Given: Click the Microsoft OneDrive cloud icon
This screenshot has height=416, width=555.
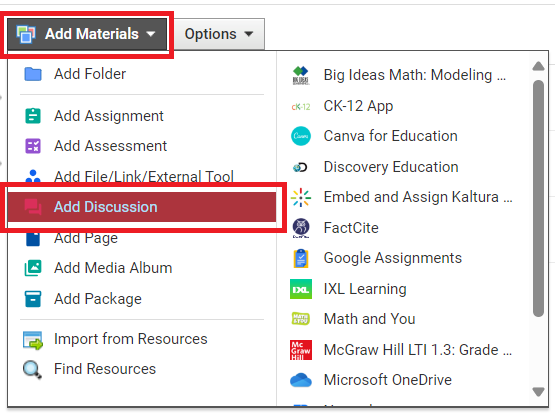Looking at the screenshot, I should pos(301,380).
